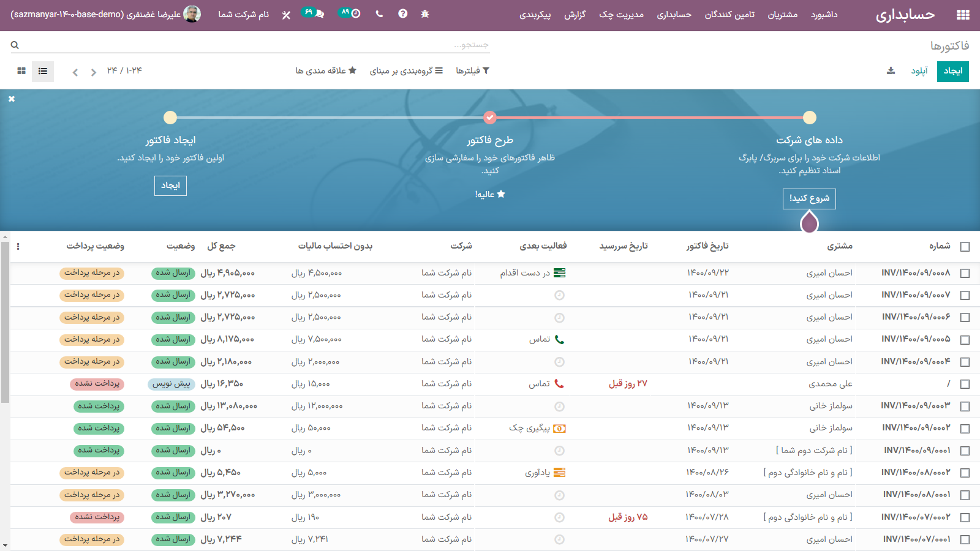Screen dimensions: 980x551
Task: Close the onboarding banner panel
Action: (12, 99)
